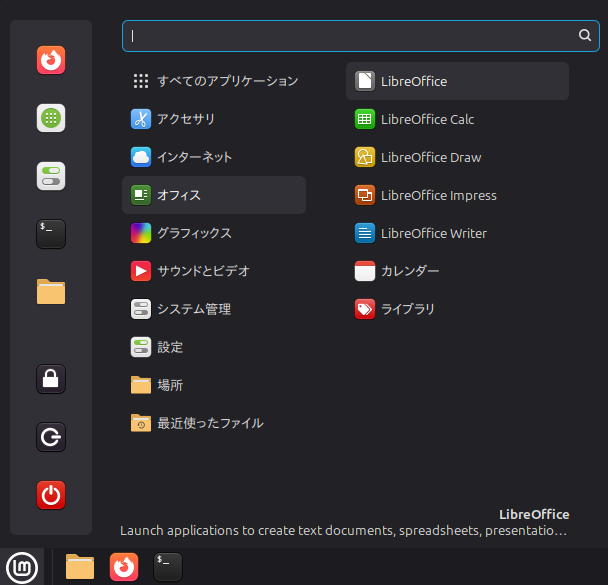Open Terminal from the taskbar
The image size is (608, 585).
[168, 567]
